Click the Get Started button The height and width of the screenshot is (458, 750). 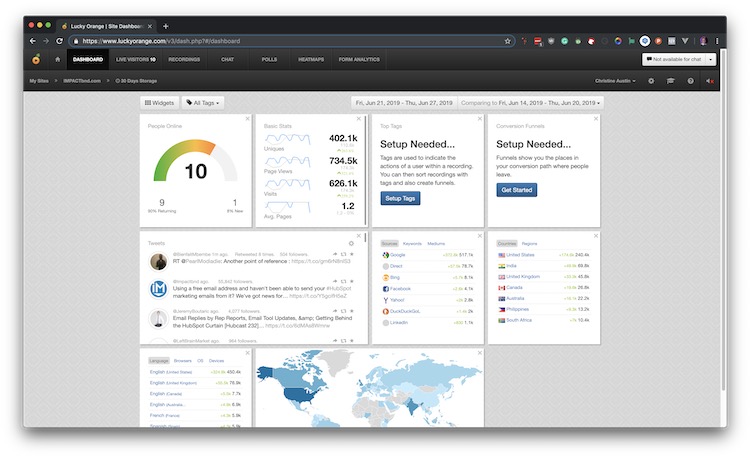pyautogui.click(x=517, y=190)
